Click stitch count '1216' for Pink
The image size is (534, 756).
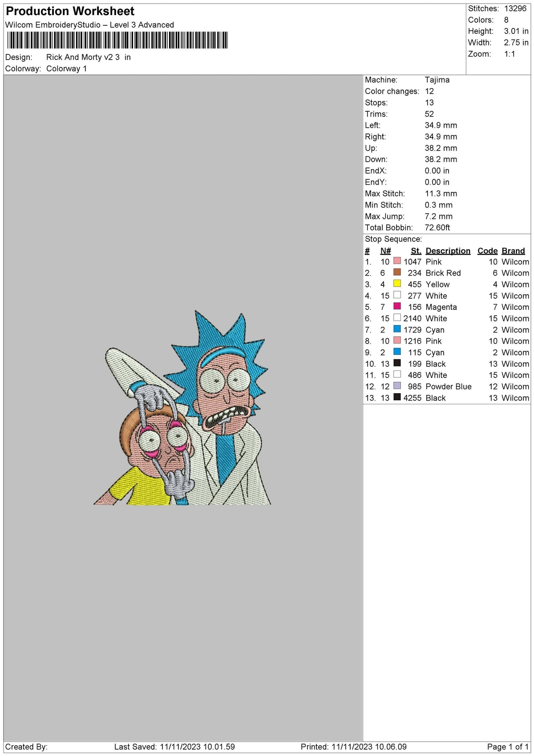pos(413,341)
